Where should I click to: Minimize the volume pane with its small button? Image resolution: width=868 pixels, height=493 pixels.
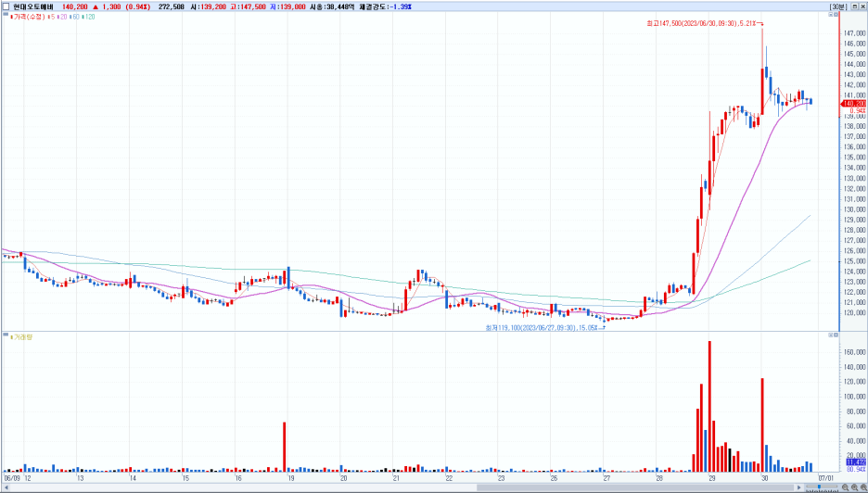pos(830,335)
